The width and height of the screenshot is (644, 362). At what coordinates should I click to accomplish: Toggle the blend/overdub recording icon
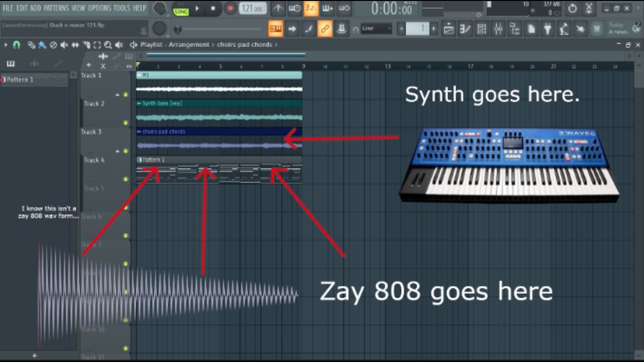pos(328,9)
